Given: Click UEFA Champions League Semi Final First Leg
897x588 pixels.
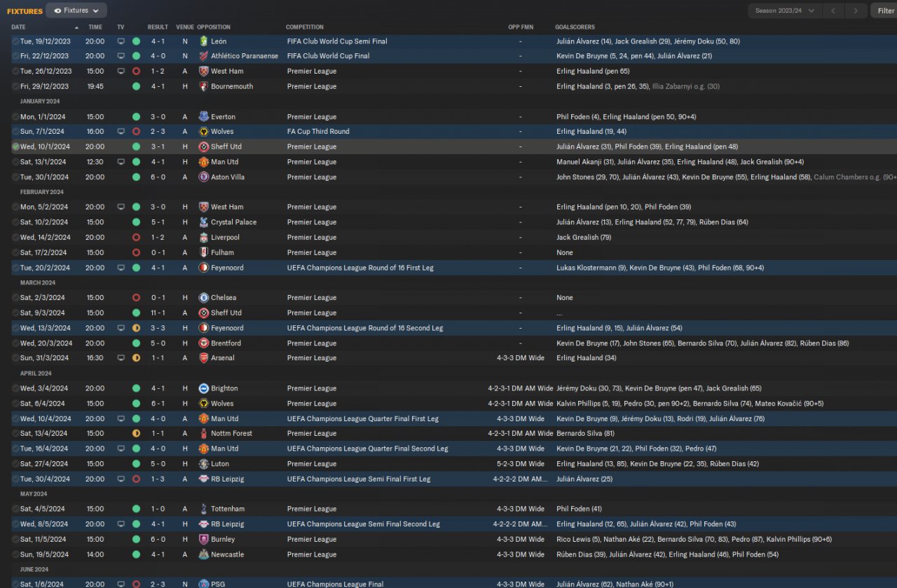Looking at the screenshot, I should click(x=358, y=479).
